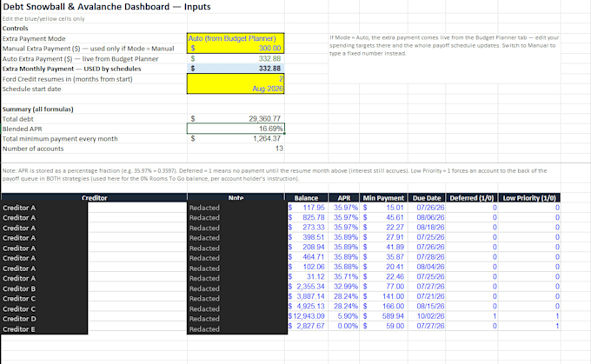Click the 'APR' column header
The image size is (591, 364).
344,198
